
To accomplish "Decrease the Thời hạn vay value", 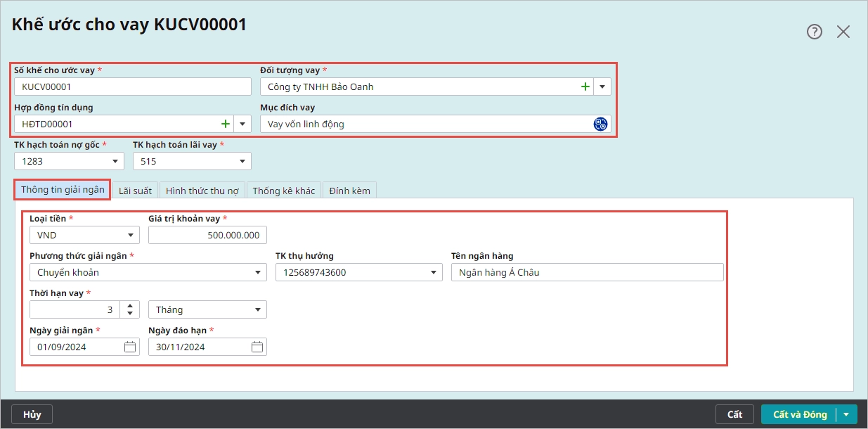I will point(130,314).
